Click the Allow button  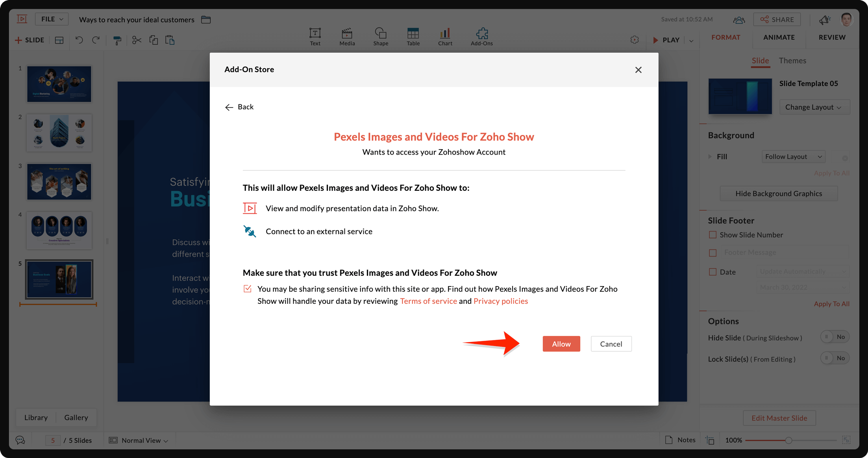(x=561, y=344)
